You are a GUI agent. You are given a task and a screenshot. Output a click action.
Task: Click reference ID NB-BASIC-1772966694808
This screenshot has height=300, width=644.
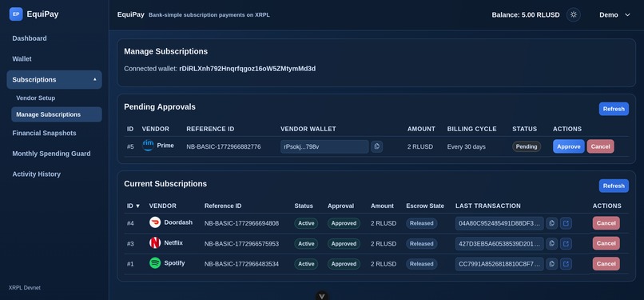tap(241, 223)
